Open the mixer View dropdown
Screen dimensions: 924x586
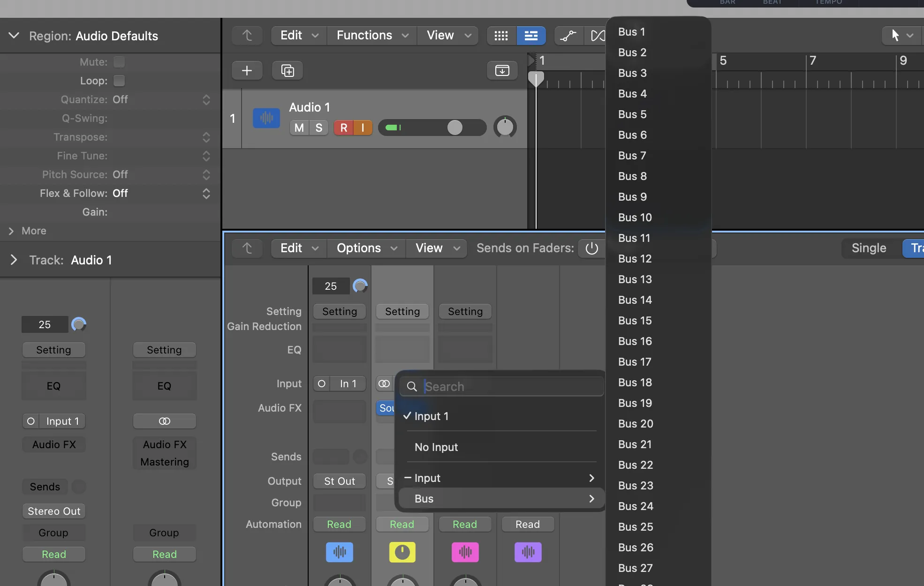pos(437,248)
